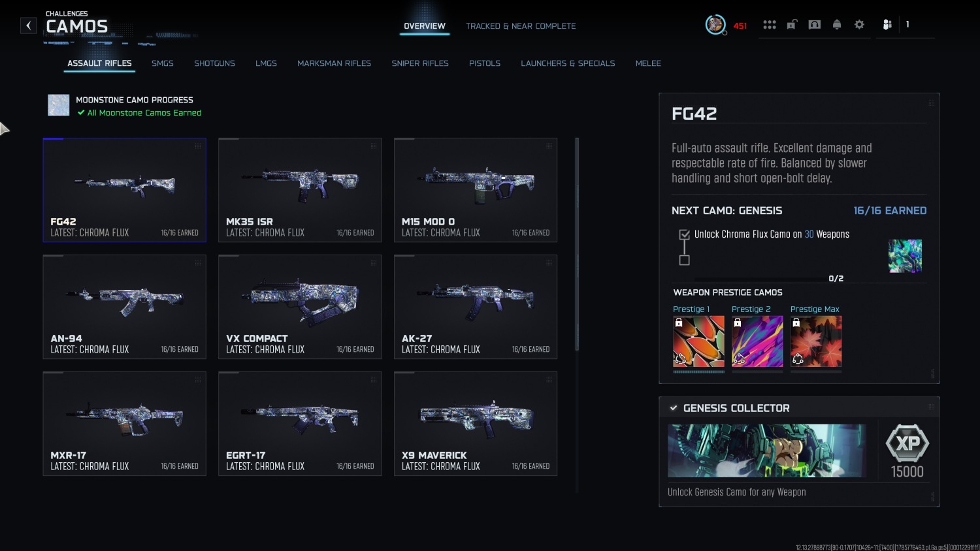This screenshot has width=980, height=551.
Task: Click the green check next to All Moonstone Camos Earned
Action: pyautogui.click(x=81, y=113)
